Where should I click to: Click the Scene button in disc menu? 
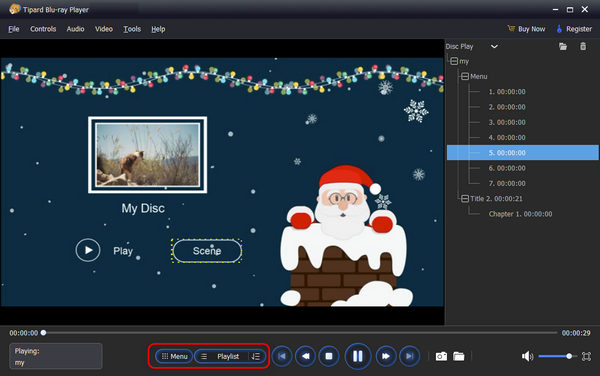pos(207,251)
